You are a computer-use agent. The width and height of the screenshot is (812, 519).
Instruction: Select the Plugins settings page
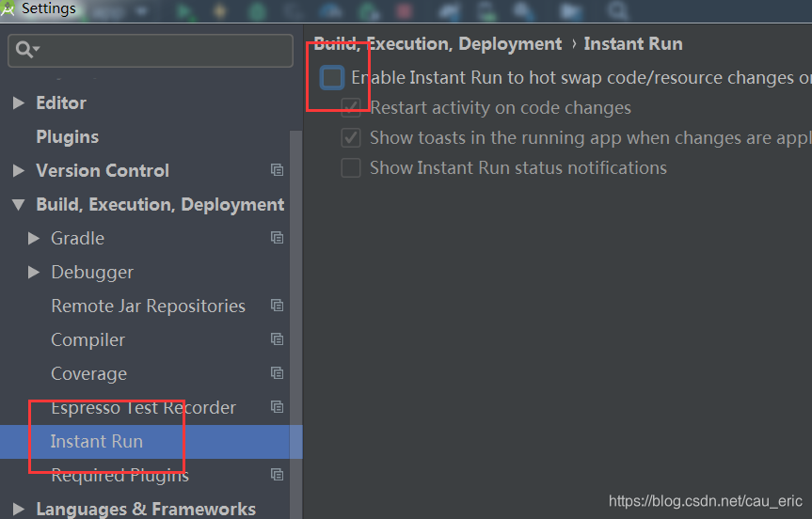[68, 137]
